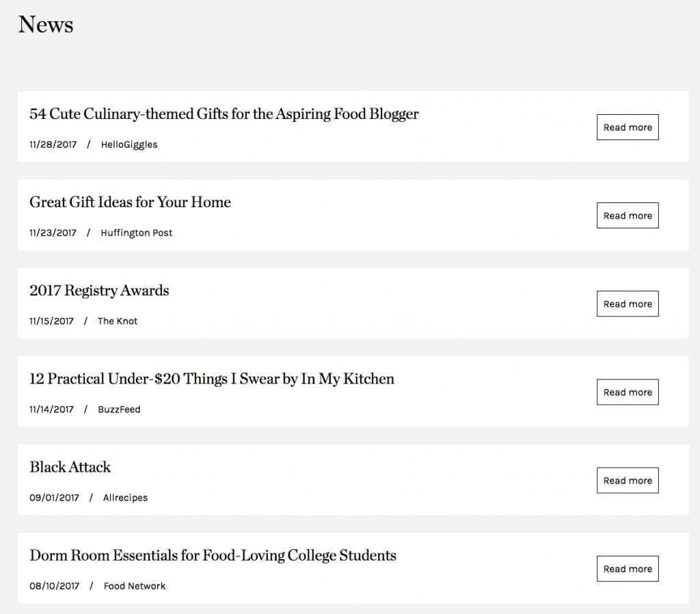Click Read more for Food Network article
The width and height of the screenshot is (700, 614).
(x=628, y=570)
